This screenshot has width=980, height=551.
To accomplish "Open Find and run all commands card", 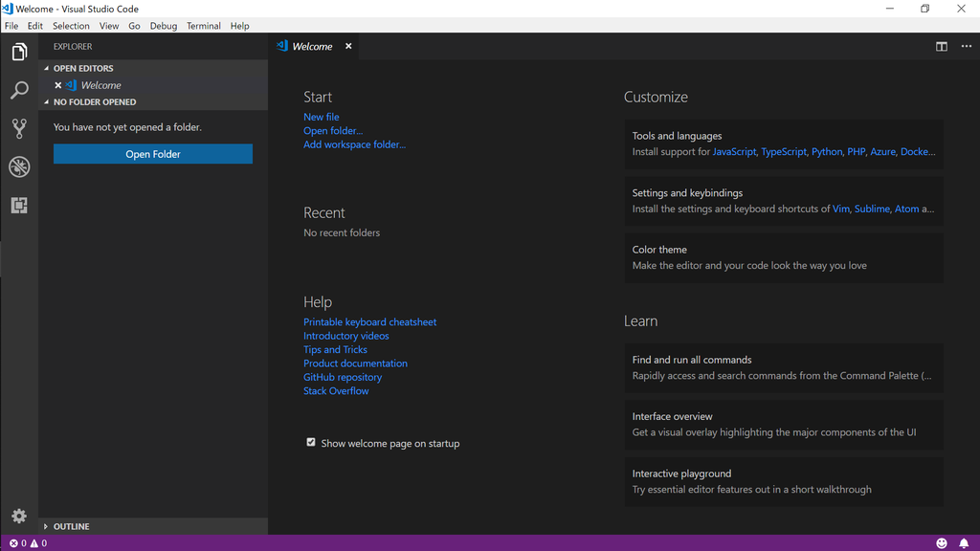I will [x=784, y=368].
